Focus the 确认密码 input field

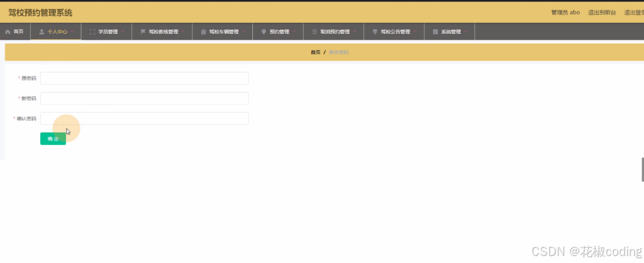pyautogui.click(x=144, y=118)
